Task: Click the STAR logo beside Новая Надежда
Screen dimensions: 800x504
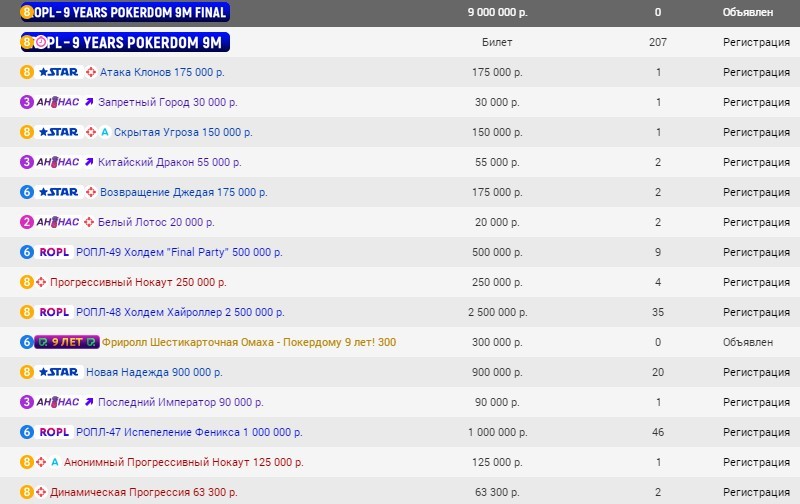Action: click(58, 372)
